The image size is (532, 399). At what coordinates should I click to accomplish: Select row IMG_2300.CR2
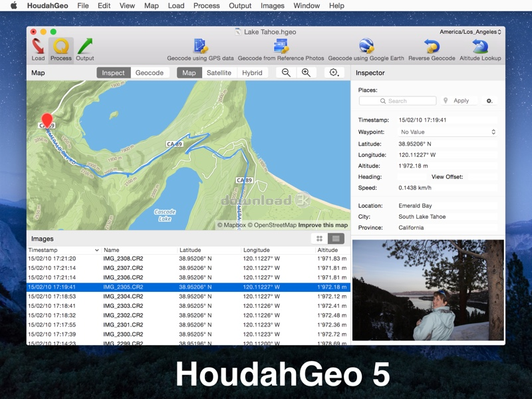click(x=188, y=334)
